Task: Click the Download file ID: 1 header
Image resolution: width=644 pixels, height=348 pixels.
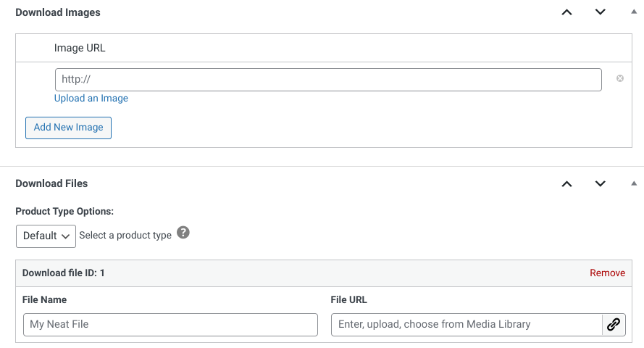Action: tap(63, 273)
